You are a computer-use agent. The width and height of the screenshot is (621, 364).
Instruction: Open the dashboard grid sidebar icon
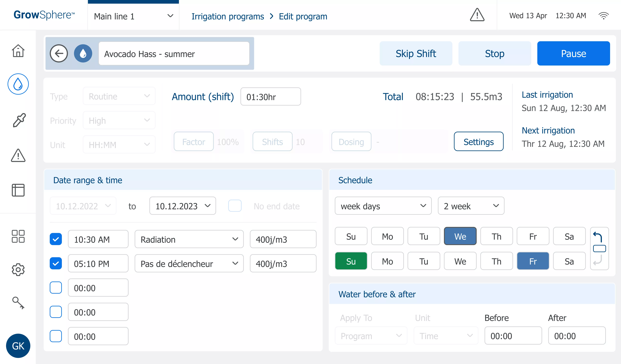[18, 236]
